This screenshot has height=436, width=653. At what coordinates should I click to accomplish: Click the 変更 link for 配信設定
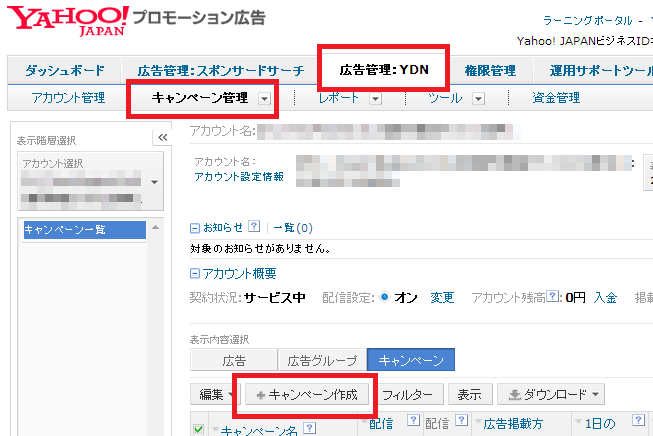(x=442, y=297)
